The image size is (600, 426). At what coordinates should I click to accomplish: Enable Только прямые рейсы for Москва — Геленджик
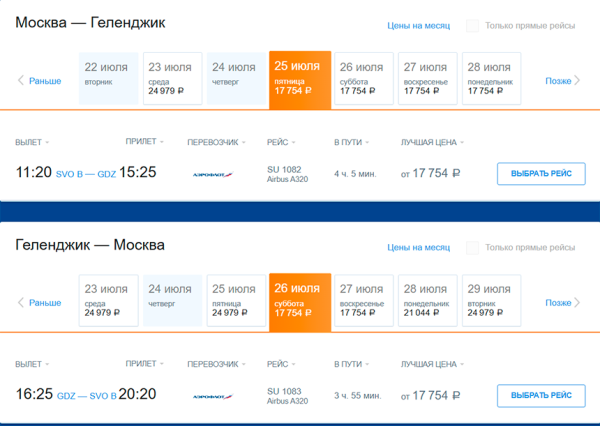(473, 26)
